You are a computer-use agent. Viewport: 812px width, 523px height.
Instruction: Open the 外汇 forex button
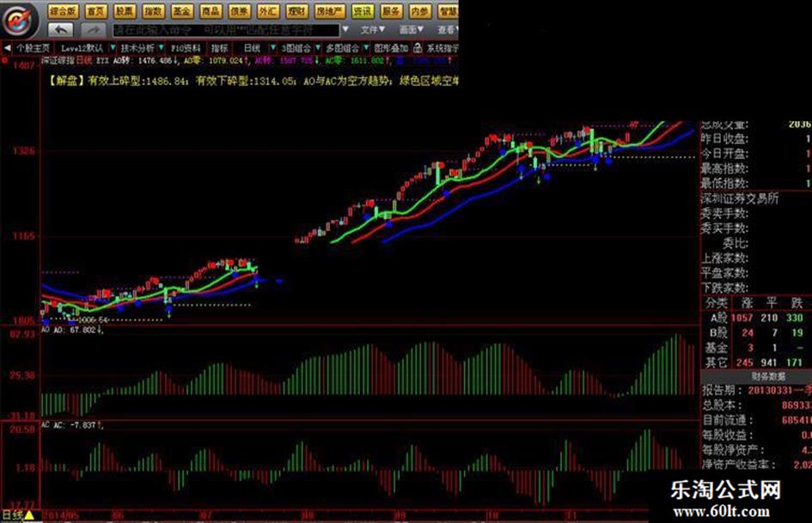(x=268, y=11)
